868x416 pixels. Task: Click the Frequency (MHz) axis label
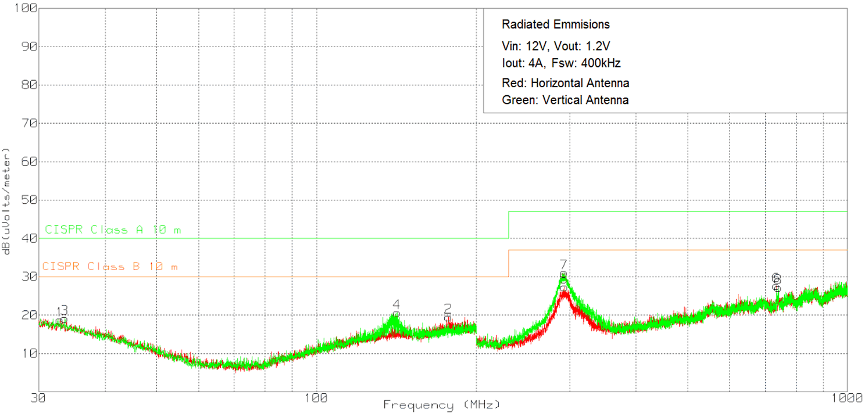tap(441, 405)
